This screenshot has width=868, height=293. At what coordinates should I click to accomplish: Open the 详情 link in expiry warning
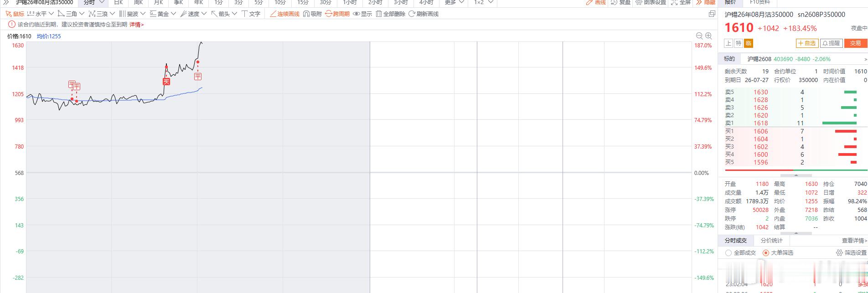[x=136, y=25]
